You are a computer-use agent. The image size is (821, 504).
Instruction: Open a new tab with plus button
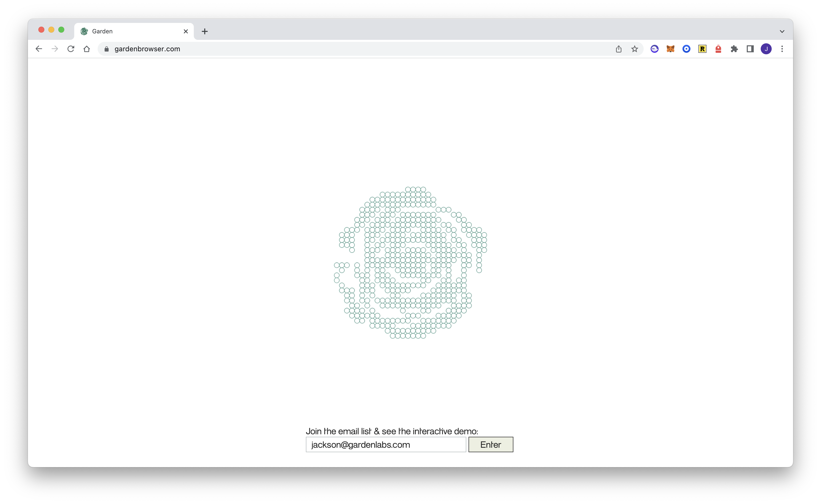(x=205, y=31)
